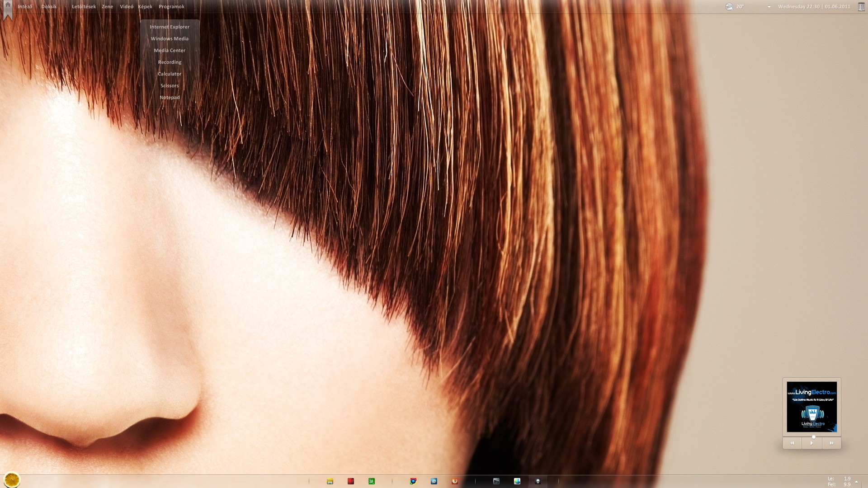Click the music widget progress slider knob

coord(814,437)
